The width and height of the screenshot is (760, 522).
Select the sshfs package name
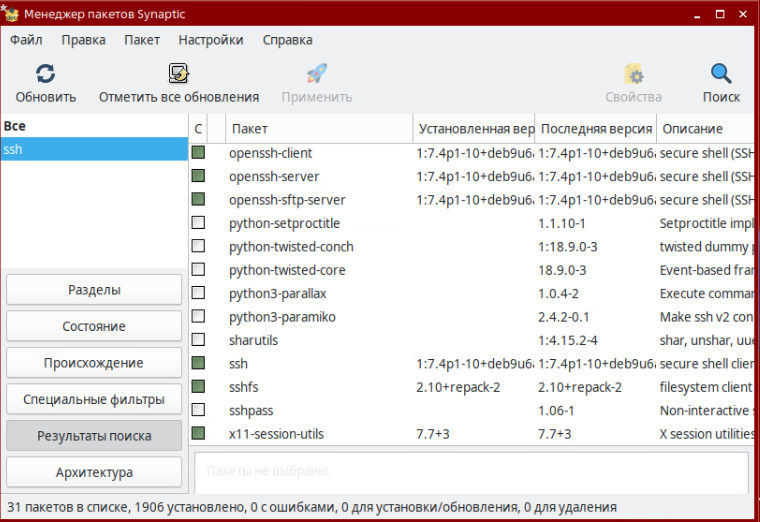pos(243,387)
